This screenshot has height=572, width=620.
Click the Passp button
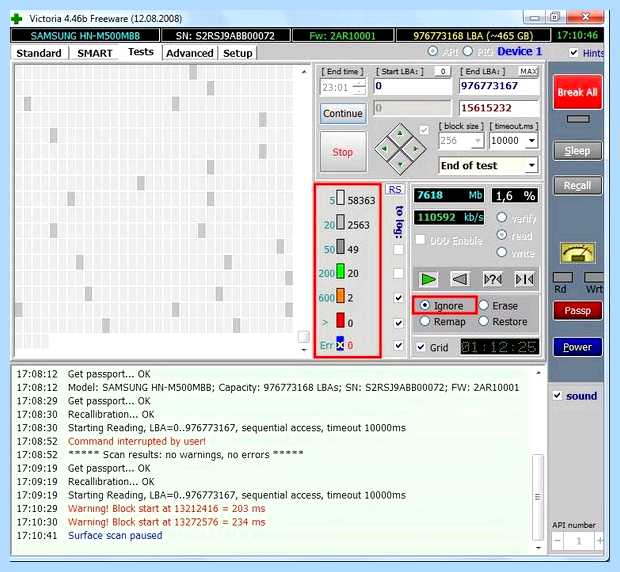coord(578,310)
